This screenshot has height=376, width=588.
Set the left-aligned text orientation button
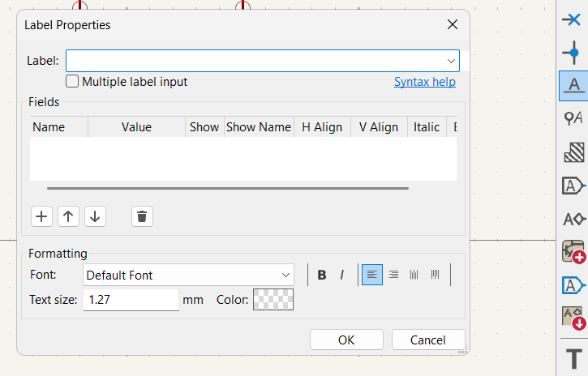[x=372, y=275]
